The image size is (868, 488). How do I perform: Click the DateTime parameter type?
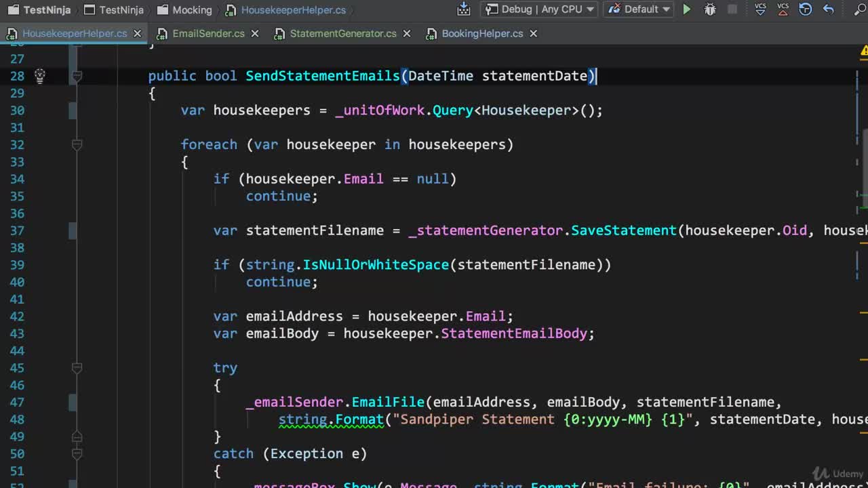[441, 76]
